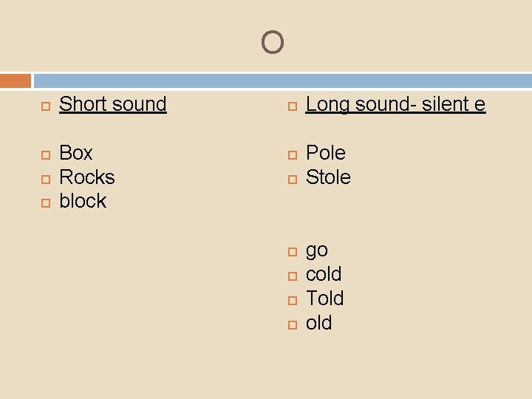Screen dimensions: 532x399
Task: Click the bullet marker before Pole
Action: 292,154
